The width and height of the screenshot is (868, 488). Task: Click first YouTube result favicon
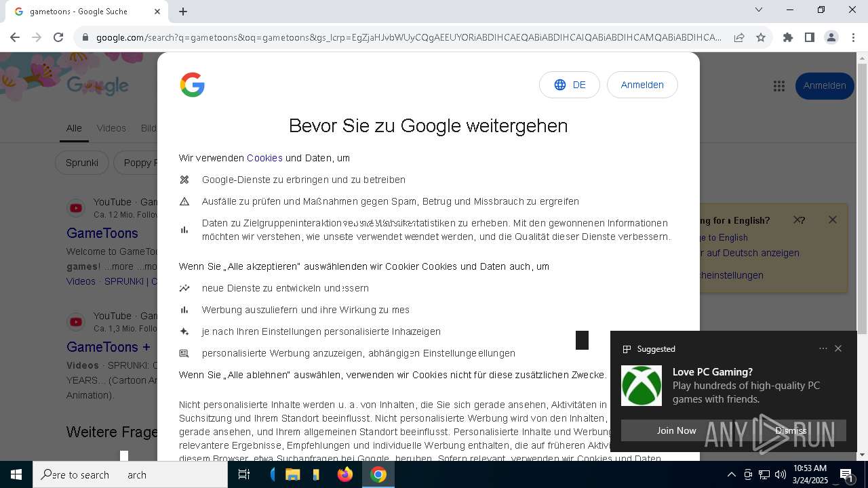(x=76, y=208)
